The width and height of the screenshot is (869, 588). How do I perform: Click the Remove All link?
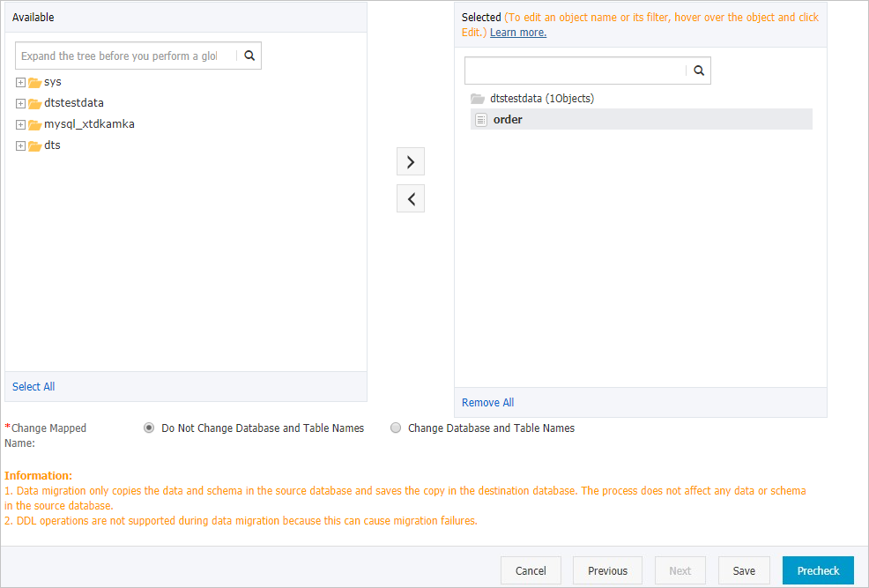[487, 402]
